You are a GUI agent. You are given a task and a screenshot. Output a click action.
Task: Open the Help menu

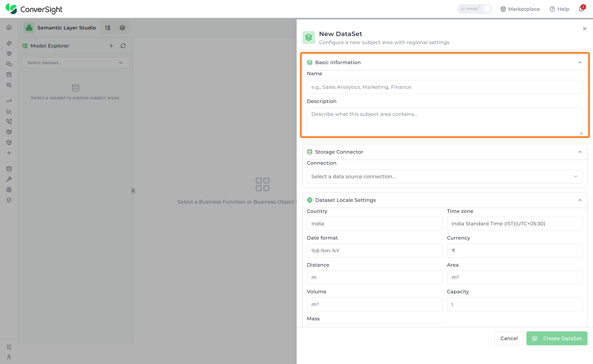tap(559, 9)
